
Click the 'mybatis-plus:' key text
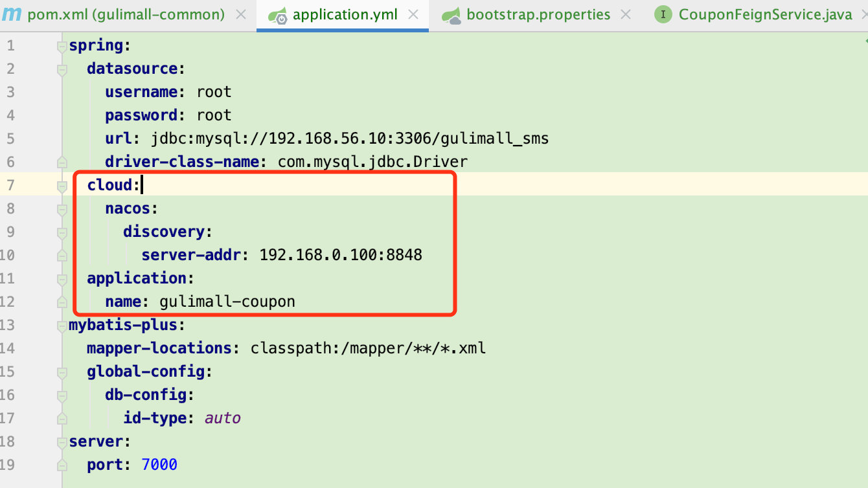[x=128, y=325]
